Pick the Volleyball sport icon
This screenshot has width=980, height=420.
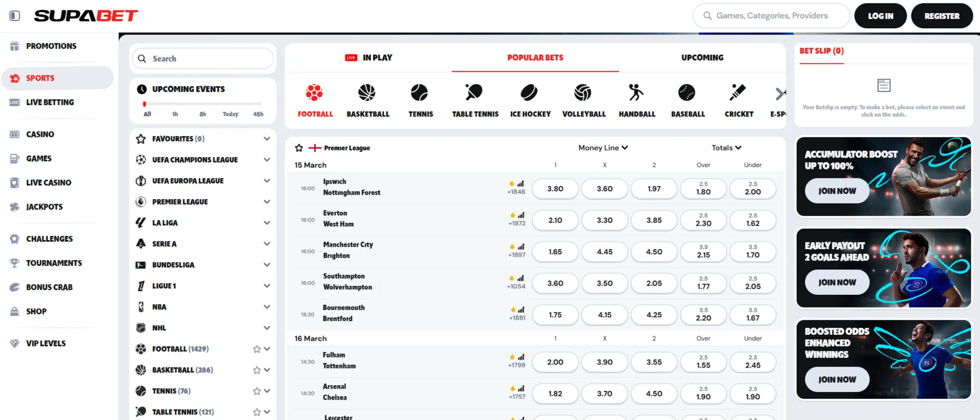[x=583, y=93]
